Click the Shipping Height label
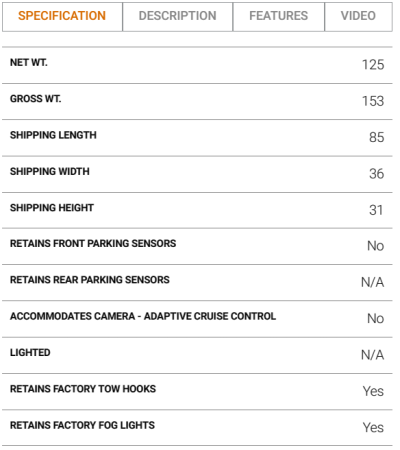400x450 pixels. [x=52, y=208]
